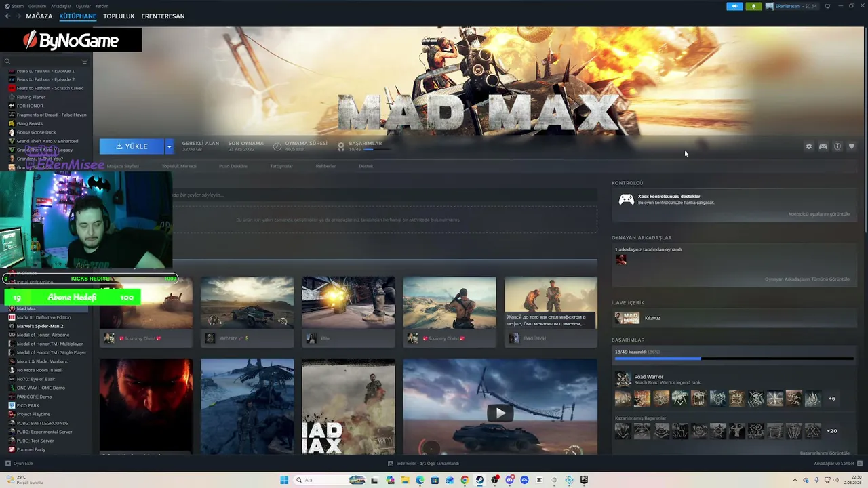Viewport: 868px width, 488px height.
Task: Click the Road Warrior achievement icon
Action: (623, 379)
